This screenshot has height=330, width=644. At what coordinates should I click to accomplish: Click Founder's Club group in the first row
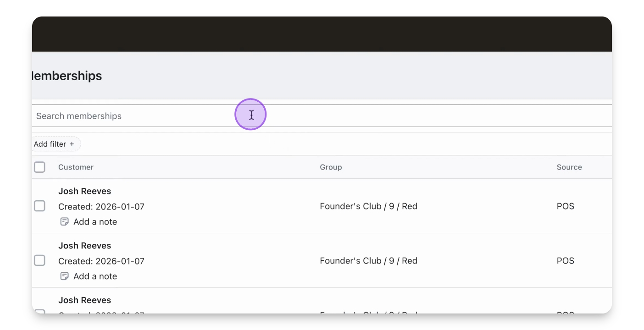point(368,206)
